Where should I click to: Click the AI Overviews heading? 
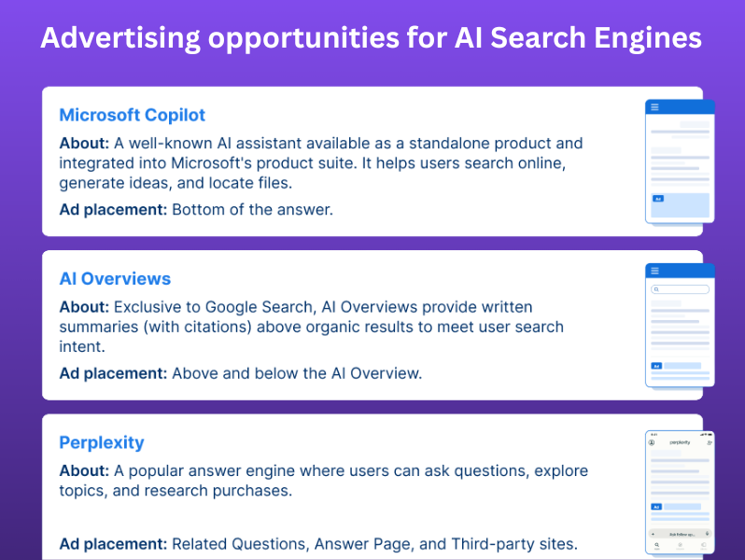click(x=115, y=278)
